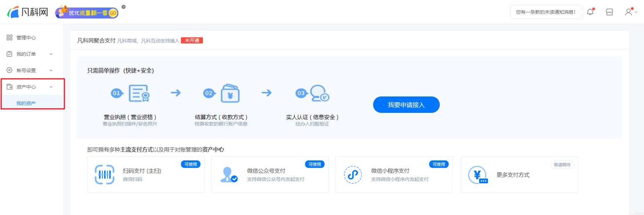This screenshot has width=644, height=215.
Task: Collapse the 资产中心 chevron
Action: point(51,87)
